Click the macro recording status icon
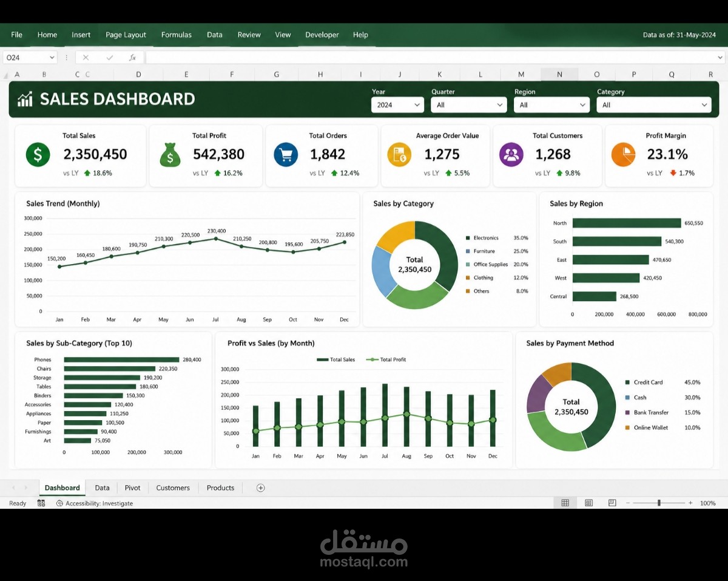Viewport: 728px width, 581px height. [x=41, y=503]
